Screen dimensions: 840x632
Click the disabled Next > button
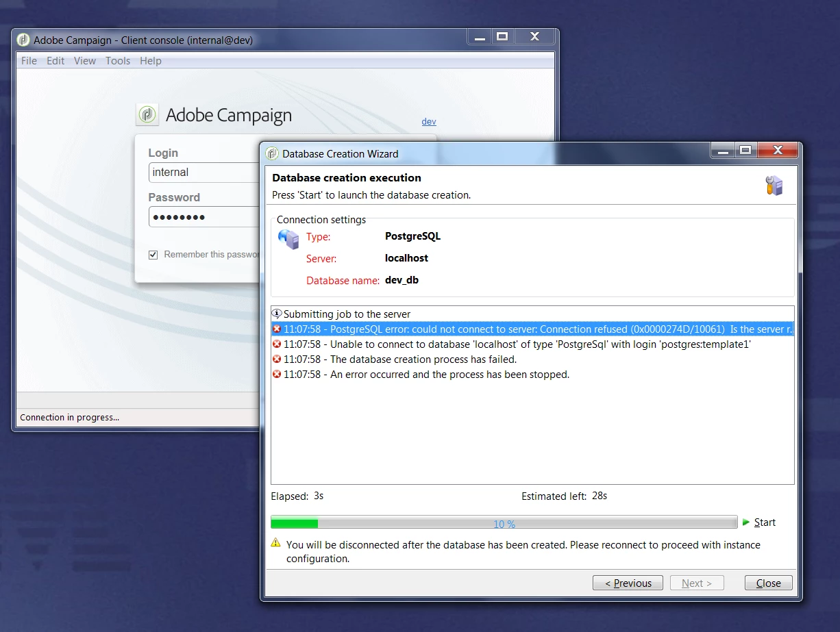tap(697, 583)
